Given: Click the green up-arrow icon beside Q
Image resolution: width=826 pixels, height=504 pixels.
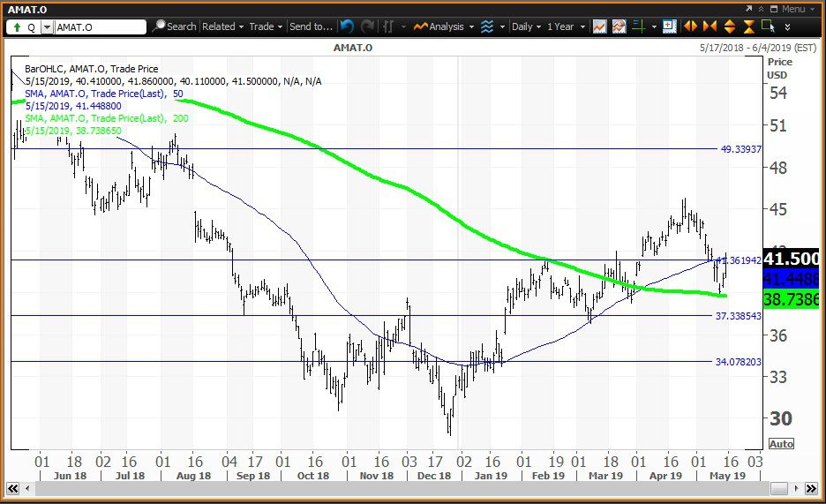Looking at the screenshot, I should tap(17, 26).
